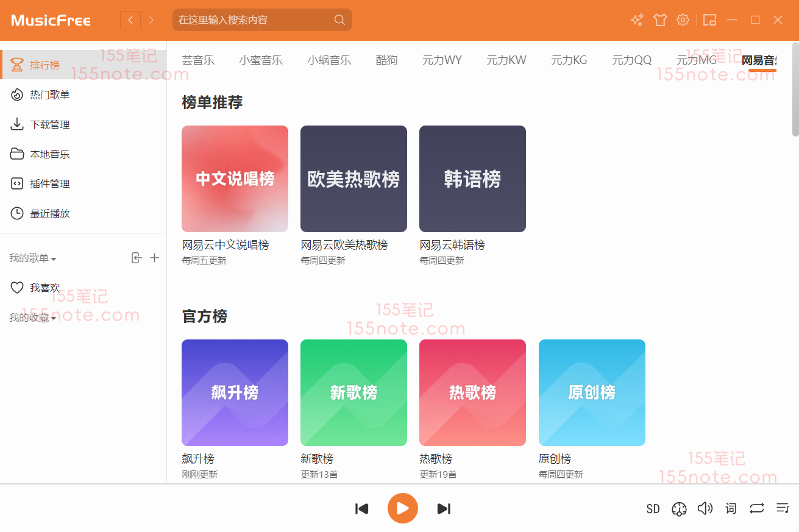Expand the 我的收藏 section
Image resolution: width=799 pixels, height=532 pixels.
(x=33, y=318)
